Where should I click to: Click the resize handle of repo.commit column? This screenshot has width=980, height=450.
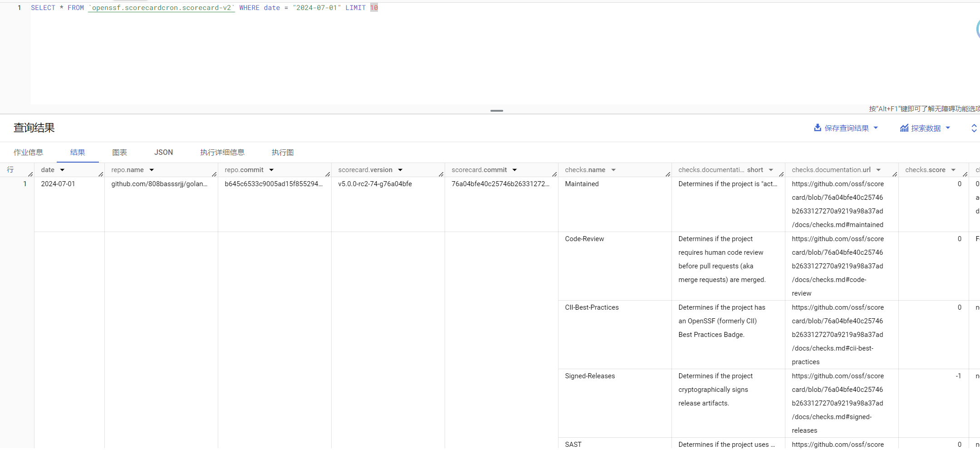(328, 174)
